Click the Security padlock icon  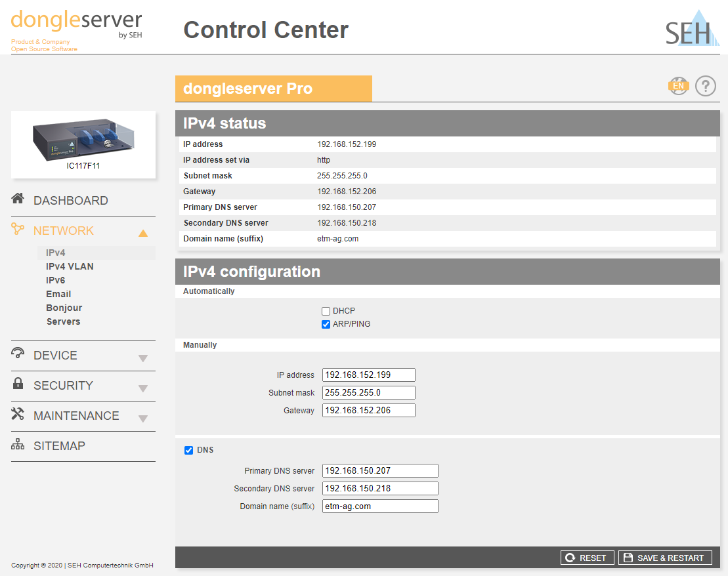tap(18, 384)
